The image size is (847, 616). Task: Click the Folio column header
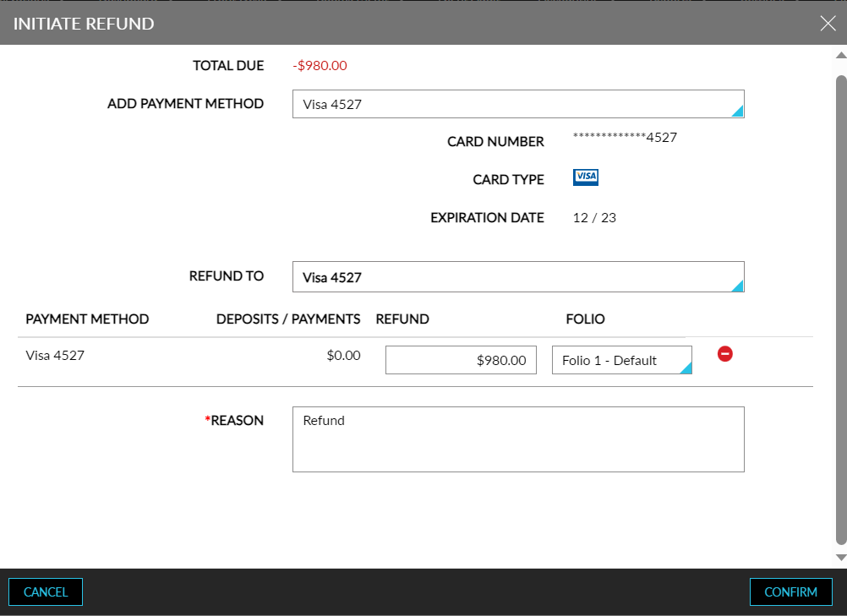(x=585, y=319)
